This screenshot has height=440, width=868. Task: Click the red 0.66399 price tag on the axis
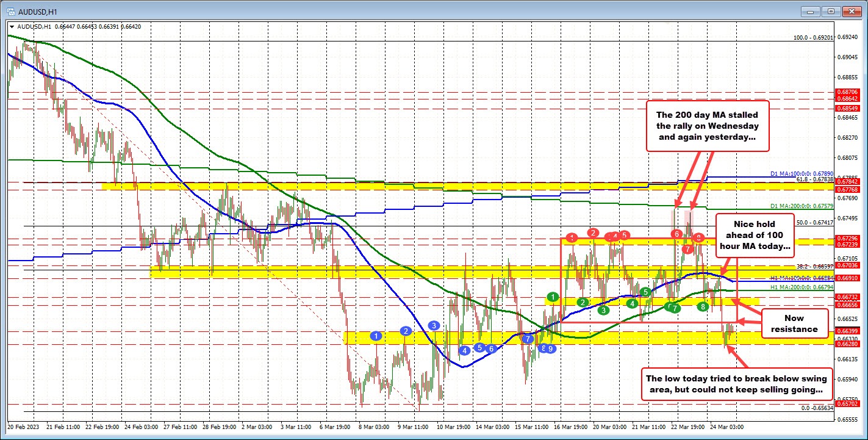[849, 330]
